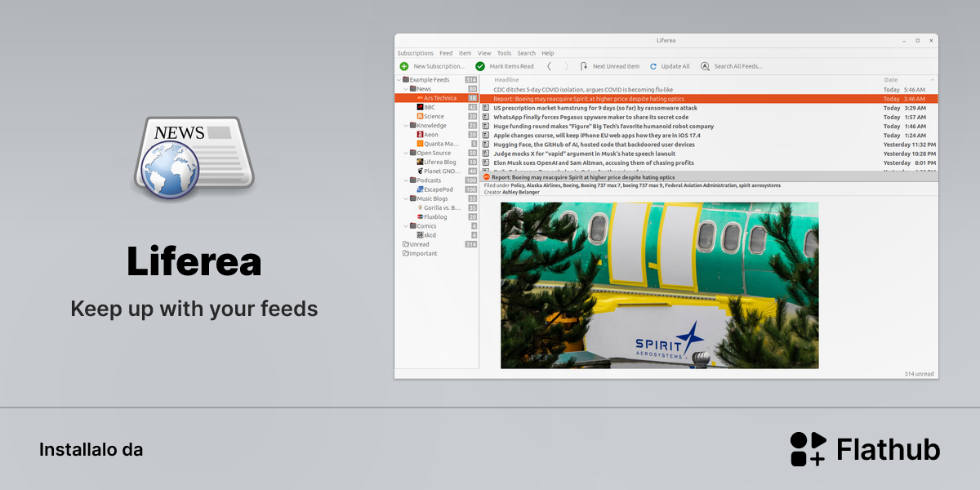Open the Item menu

[465, 53]
